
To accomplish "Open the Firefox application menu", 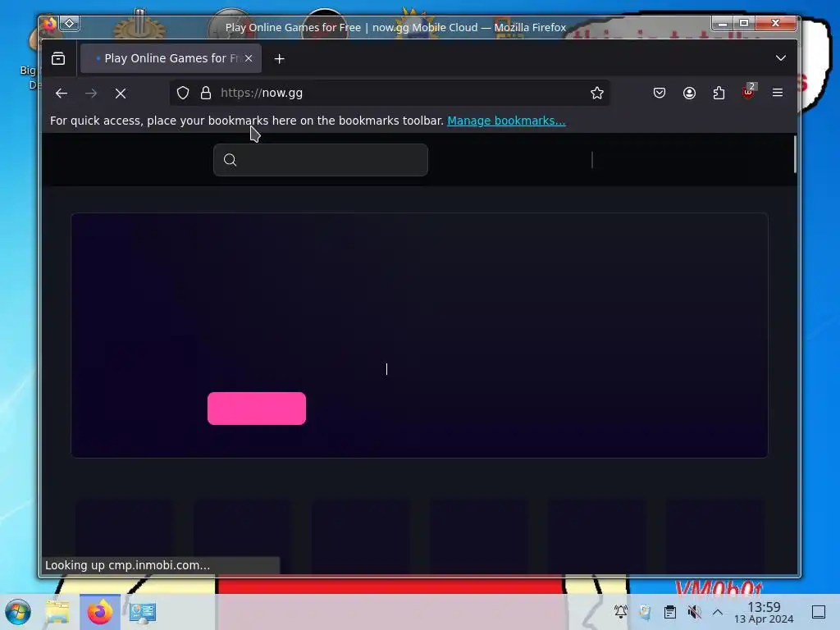I will (778, 93).
